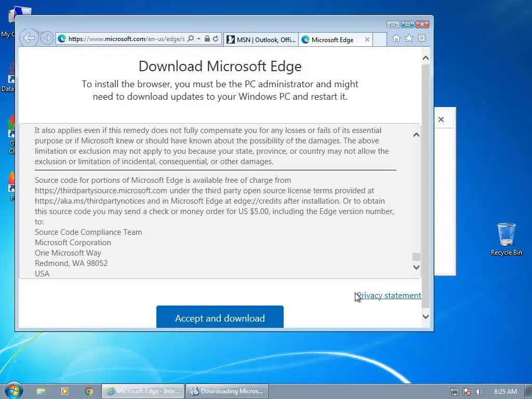Screen dimensions: 532x399
Task: Open Windows Explorer from the taskbar
Action: 41,391
